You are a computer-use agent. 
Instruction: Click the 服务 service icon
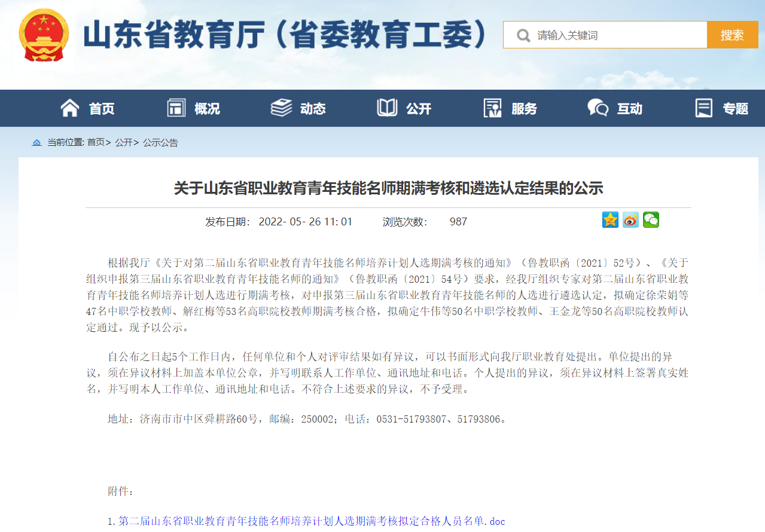pyautogui.click(x=492, y=108)
